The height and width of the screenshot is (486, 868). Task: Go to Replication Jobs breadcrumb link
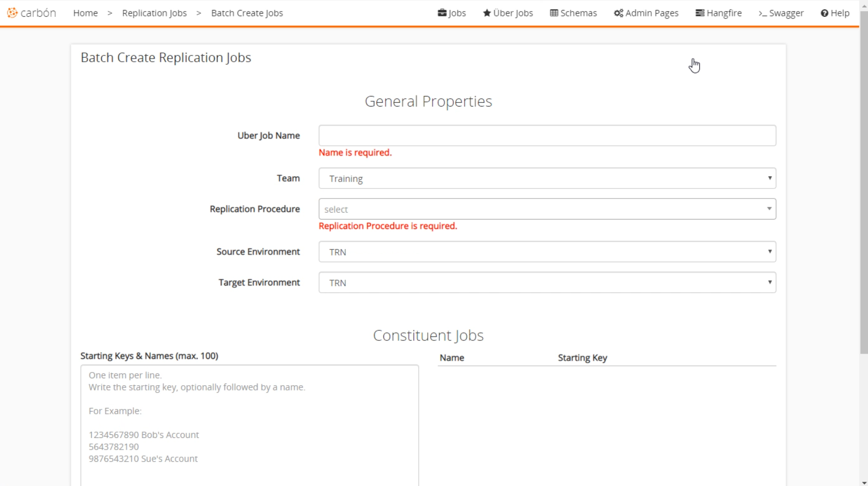click(155, 13)
